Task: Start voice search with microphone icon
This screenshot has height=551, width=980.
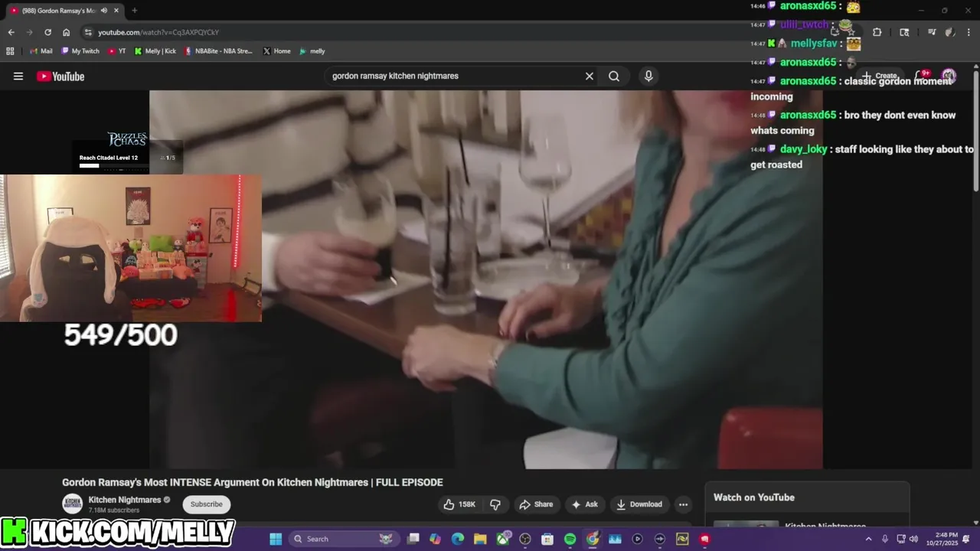Action: (x=648, y=76)
